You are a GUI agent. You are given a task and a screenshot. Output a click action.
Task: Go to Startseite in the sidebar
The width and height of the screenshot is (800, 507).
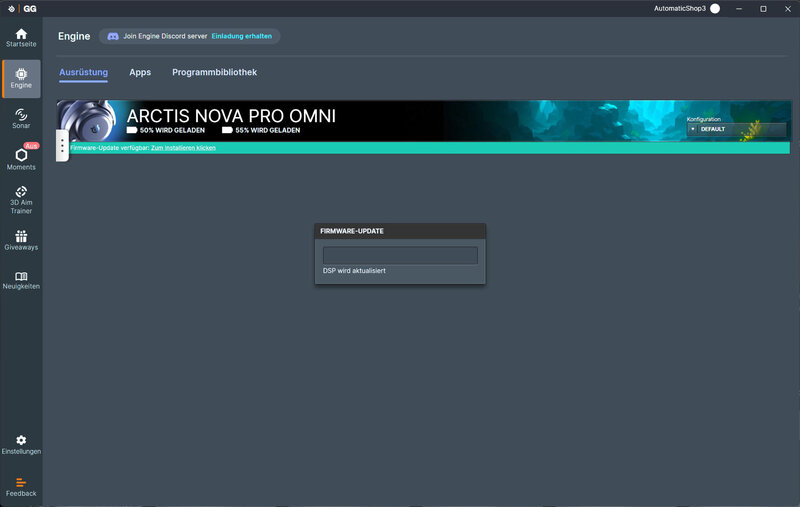tap(21, 38)
